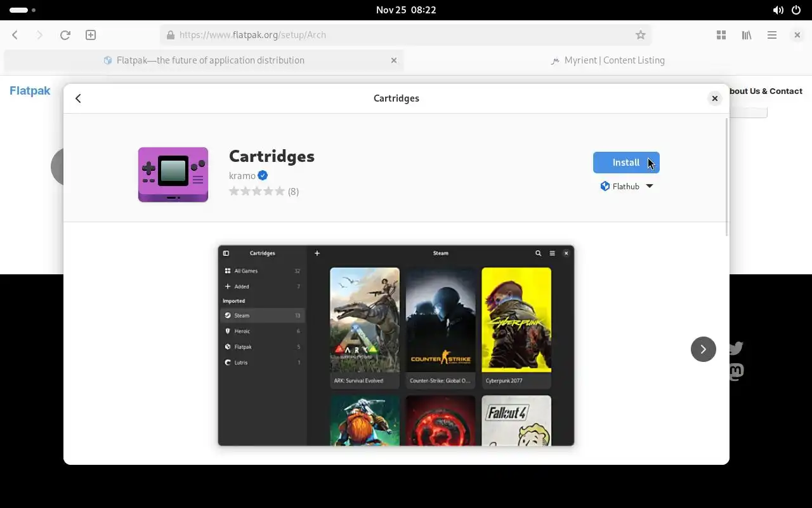The width and height of the screenshot is (812, 508).
Task: Open the Flathub source dropdown
Action: click(x=626, y=186)
